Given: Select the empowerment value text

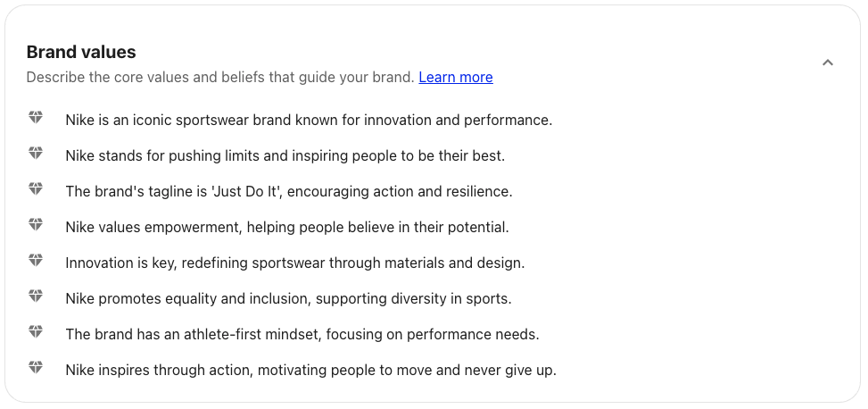Looking at the screenshot, I should click(x=287, y=227).
